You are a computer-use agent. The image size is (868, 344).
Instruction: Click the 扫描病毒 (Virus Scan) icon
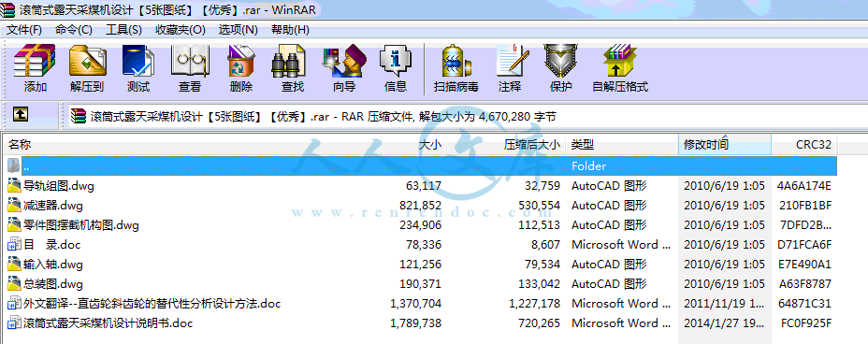(x=456, y=68)
